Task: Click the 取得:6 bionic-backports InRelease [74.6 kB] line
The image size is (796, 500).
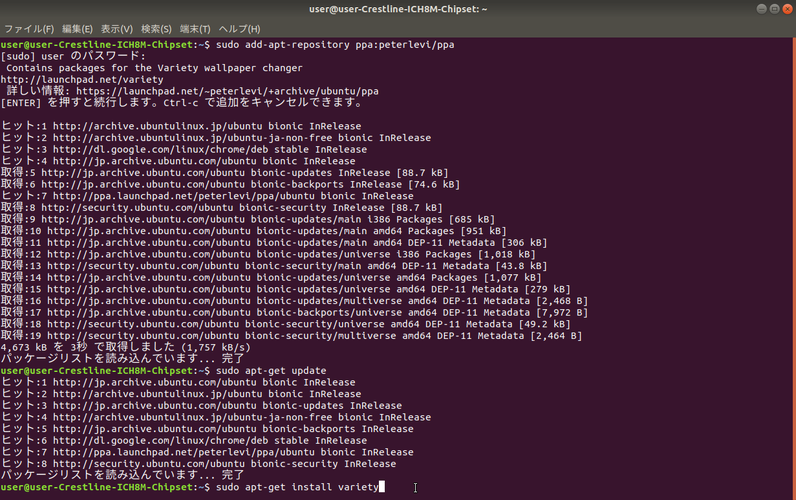Action: [x=230, y=185]
